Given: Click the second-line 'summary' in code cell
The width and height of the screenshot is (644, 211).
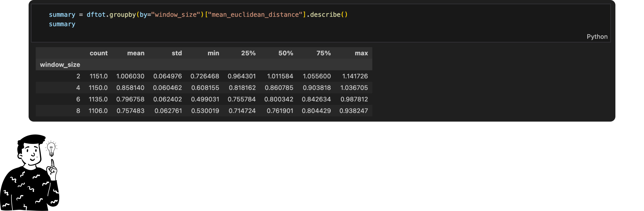Looking at the screenshot, I should [62, 24].
